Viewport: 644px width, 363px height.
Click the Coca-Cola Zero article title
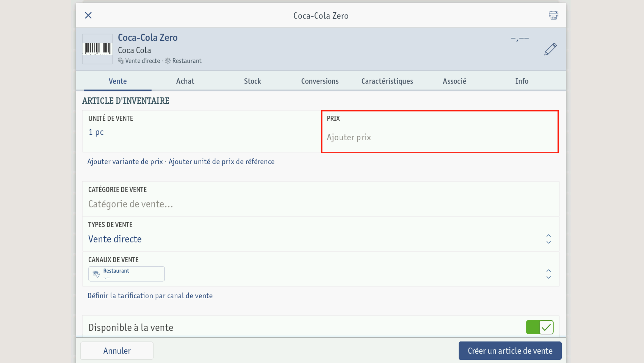148,37
